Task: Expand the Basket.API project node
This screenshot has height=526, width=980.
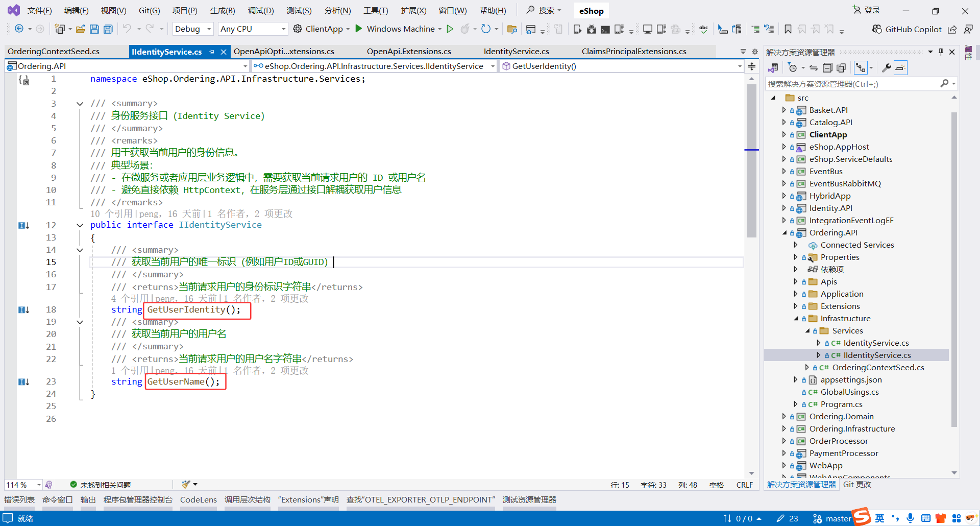Action: pos(784,110)
